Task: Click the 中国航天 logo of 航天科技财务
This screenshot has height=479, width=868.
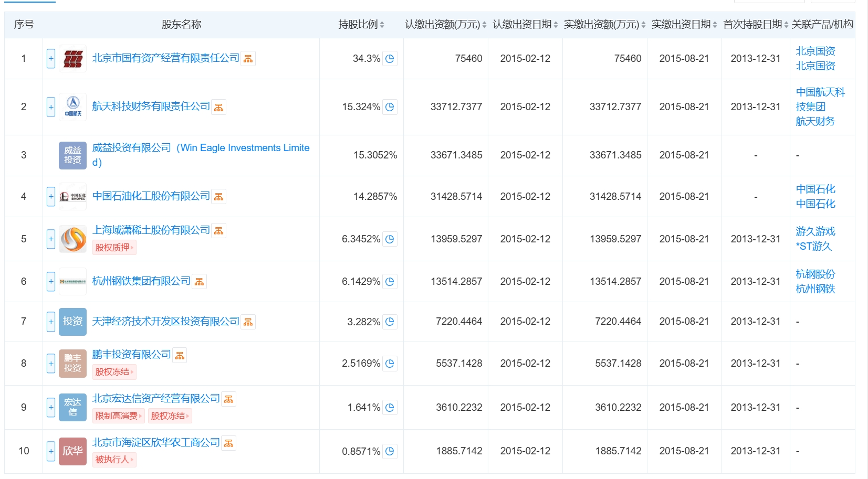Action: click(72, 107)
